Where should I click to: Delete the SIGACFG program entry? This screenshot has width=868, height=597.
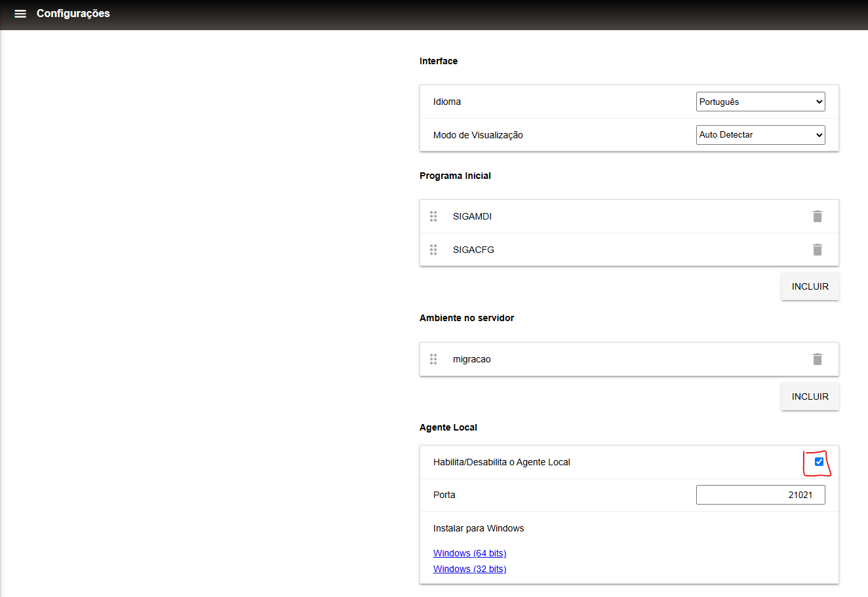[x=818, y=250]
